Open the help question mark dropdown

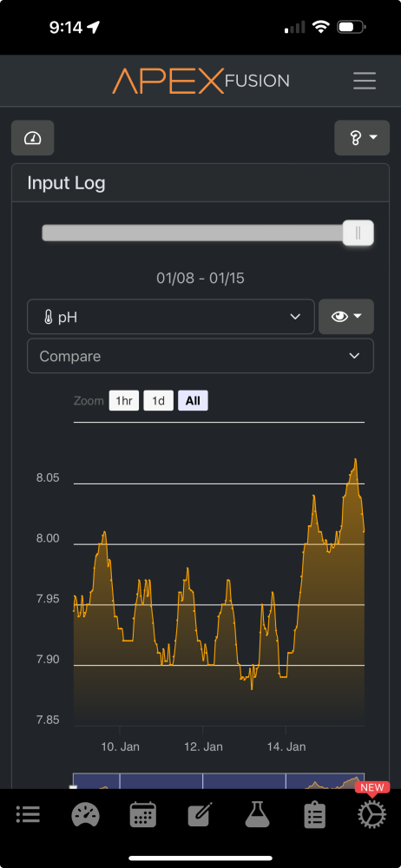(x=362, y=138)
